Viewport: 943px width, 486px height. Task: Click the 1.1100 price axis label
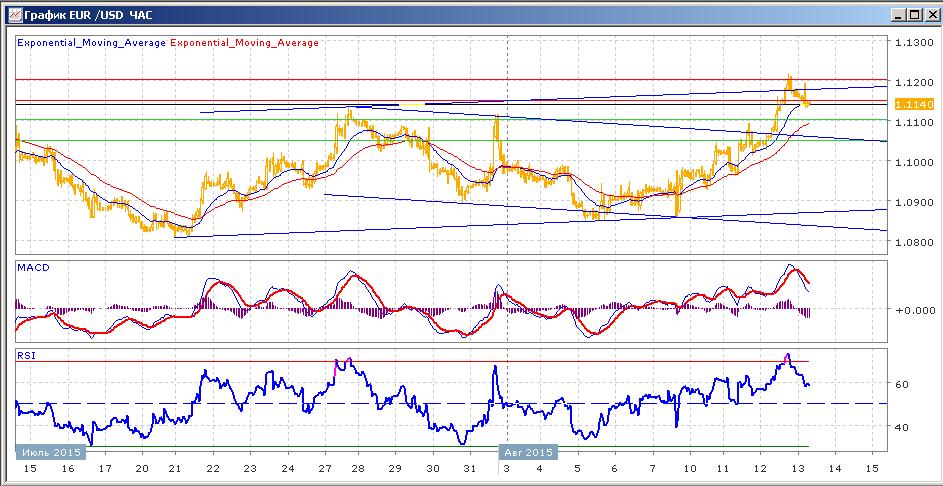click(x=914, y=122)
